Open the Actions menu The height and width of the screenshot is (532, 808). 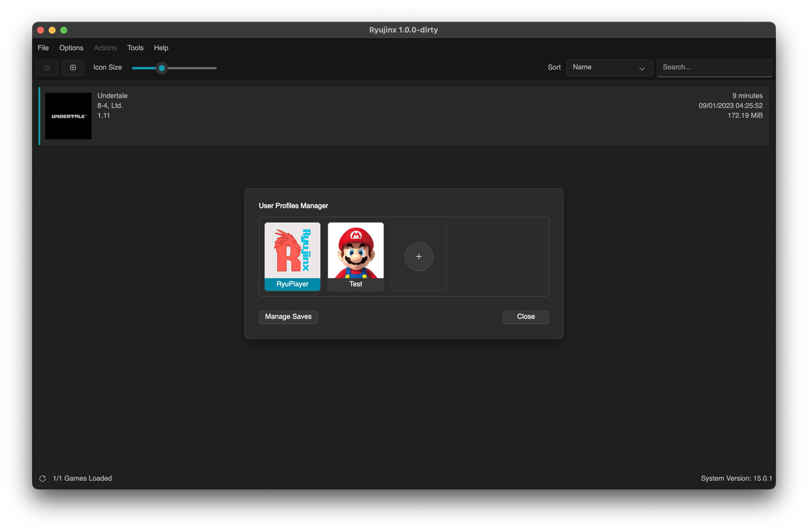coord(105,48)
